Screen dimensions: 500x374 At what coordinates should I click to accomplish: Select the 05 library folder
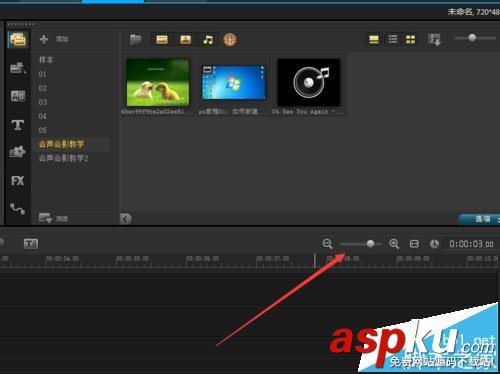(x=42, y=130)
